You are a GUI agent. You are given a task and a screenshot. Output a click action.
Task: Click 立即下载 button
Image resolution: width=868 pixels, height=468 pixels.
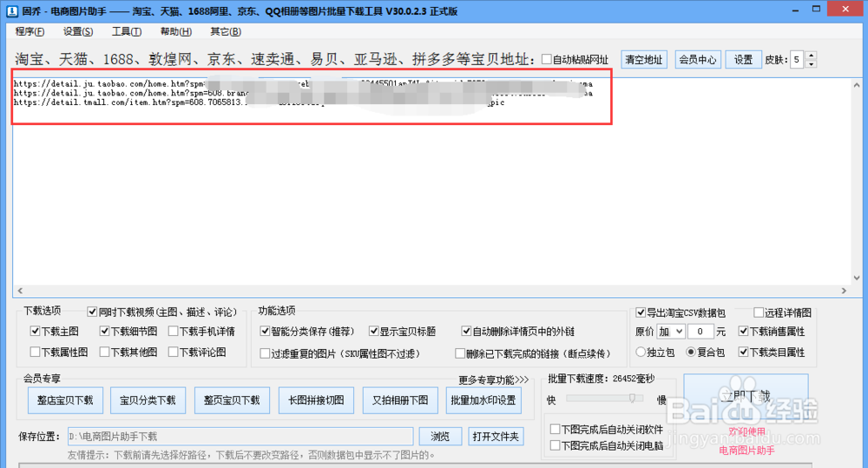[746, 398]
